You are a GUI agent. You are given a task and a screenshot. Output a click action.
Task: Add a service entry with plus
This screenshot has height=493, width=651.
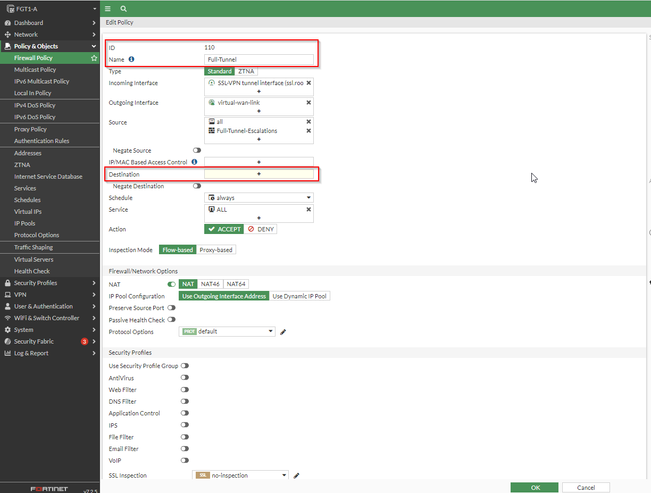coord(259,218)
